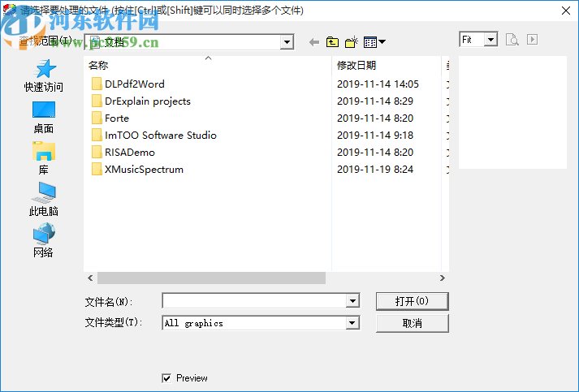Go back to the previous folder
The image size is (579, 392).
(314, 42)
